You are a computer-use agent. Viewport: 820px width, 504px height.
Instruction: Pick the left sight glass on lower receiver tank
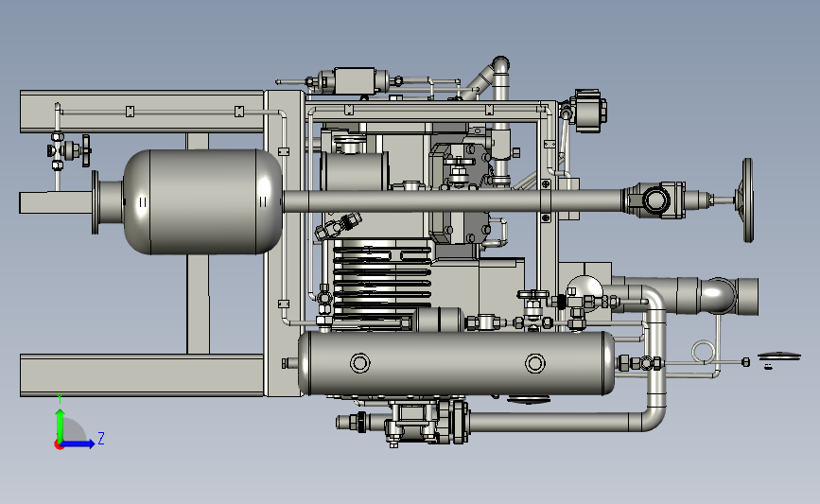coord(359,362)
